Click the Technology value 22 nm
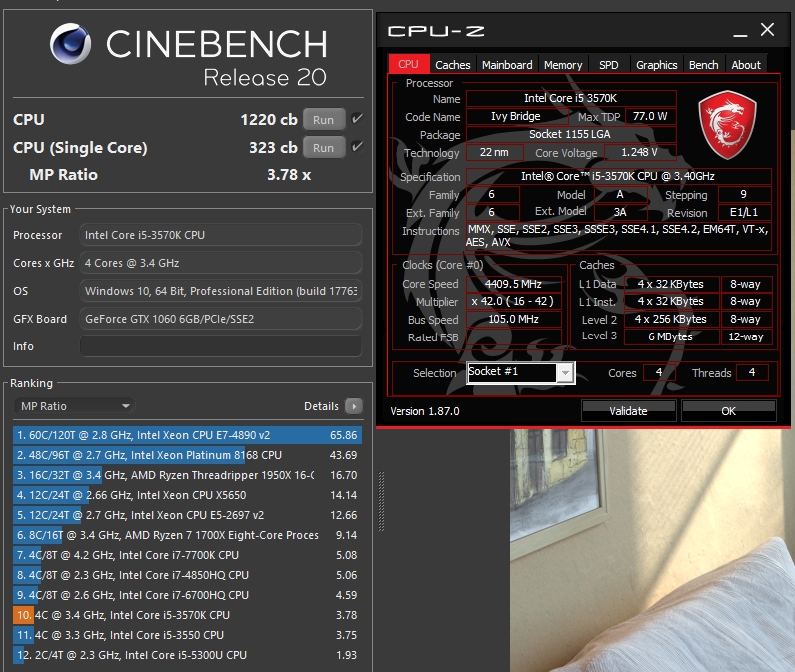Image resolution: width=795 pixels, height=672 pixels. pos(494,152)
